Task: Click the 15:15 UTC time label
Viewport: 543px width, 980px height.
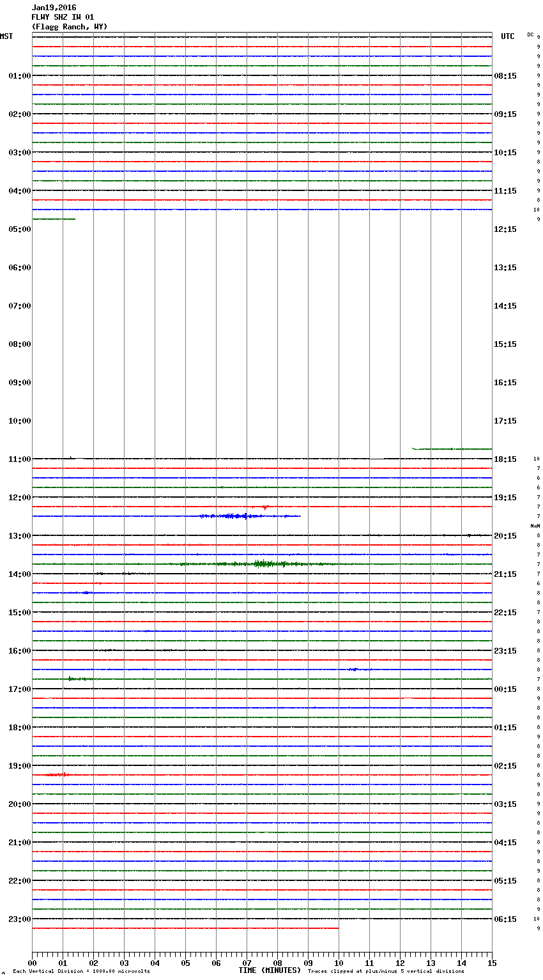Action: [x=505, y=344]
